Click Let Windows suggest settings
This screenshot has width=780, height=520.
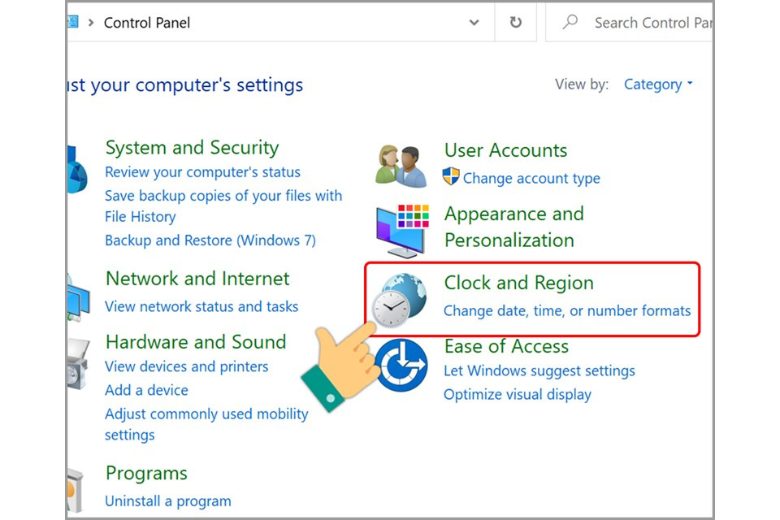point(539,371)
